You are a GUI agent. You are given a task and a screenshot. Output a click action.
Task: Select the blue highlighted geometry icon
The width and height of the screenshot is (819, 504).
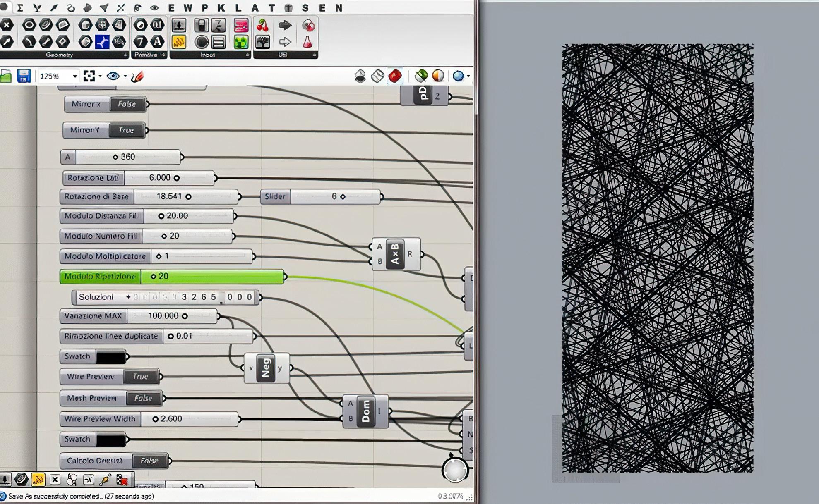click(102, 42)
